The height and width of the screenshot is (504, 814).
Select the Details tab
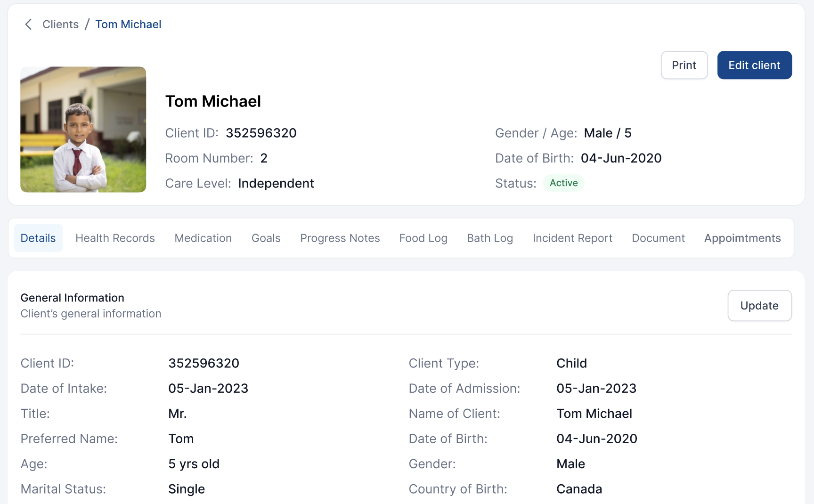[x=38, y=238]
